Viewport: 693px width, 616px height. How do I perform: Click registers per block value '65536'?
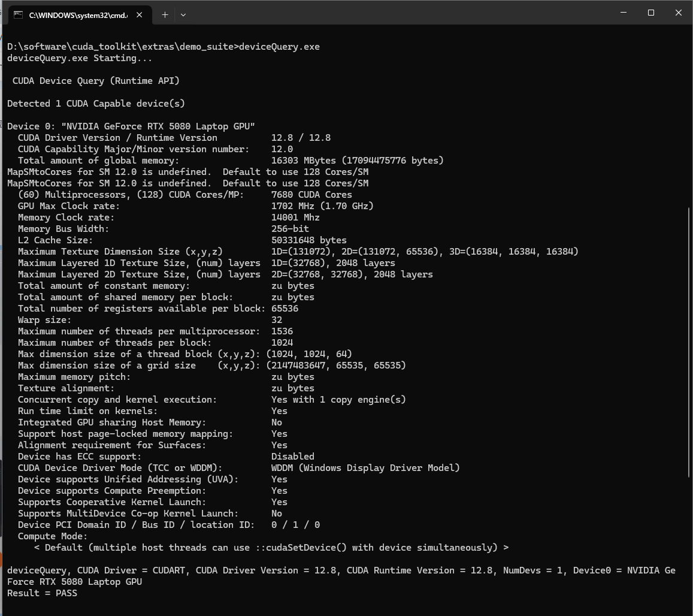[285, 309]
